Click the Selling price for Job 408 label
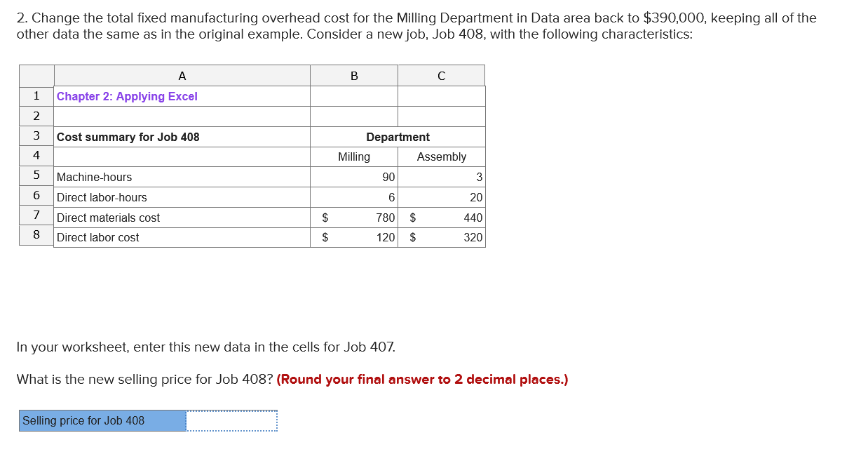Image resolution: width=868 pixels, height=454 pixels. [x=83, y=420]
